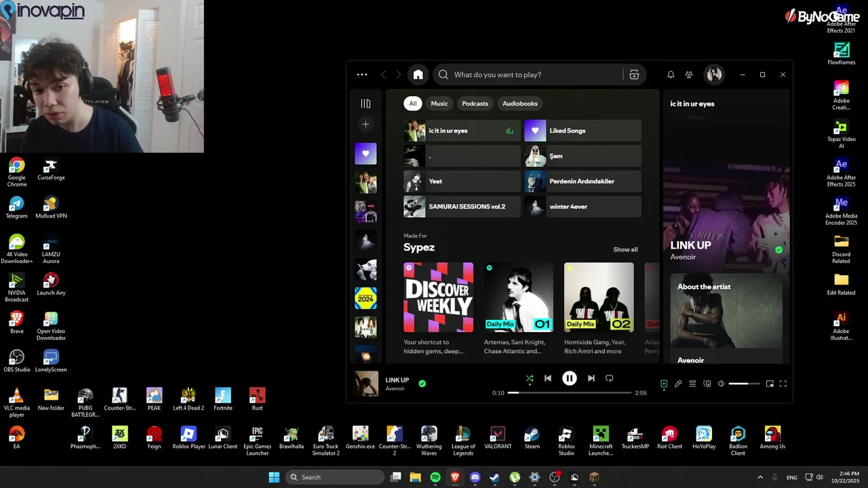This screenshot has width=868, height=488.
Task: Open Friend Activity panel icon
Action: (689, 75)
